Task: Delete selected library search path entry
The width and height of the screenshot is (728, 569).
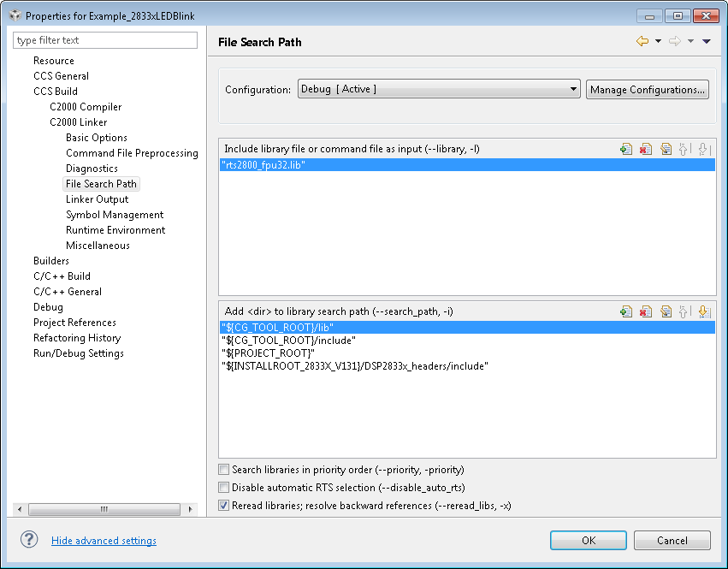Action: (x=646, y=311)
